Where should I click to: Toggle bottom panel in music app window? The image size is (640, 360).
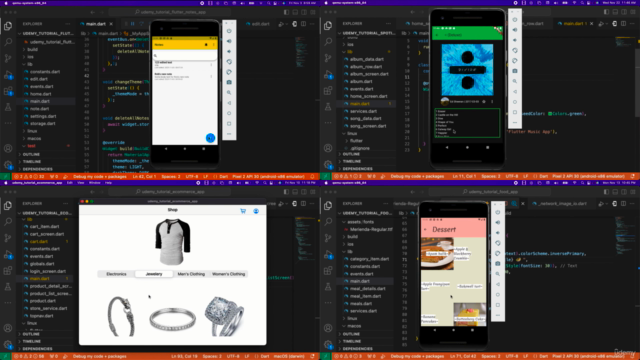click(615, 12)
